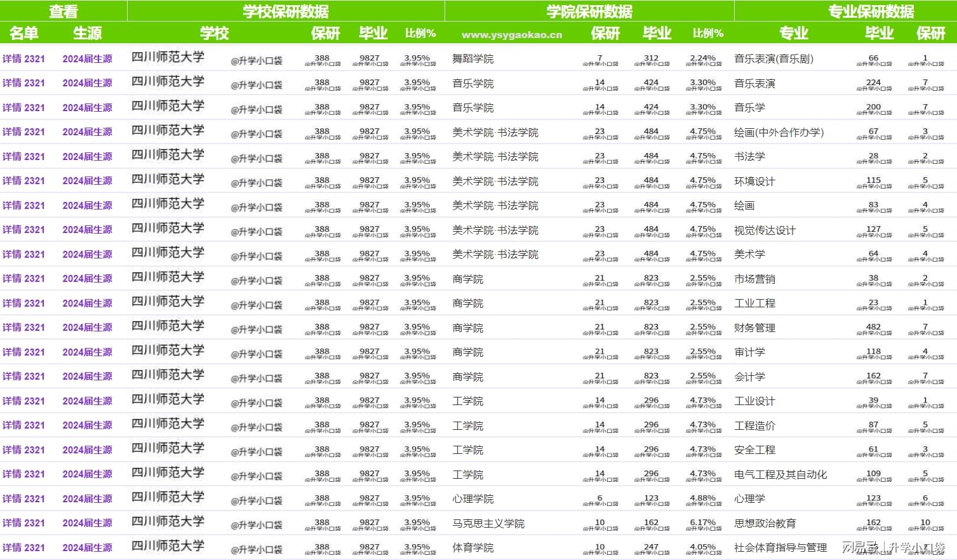Select the 马克思主义学院 college cell
957x560 pixels.
488,524
